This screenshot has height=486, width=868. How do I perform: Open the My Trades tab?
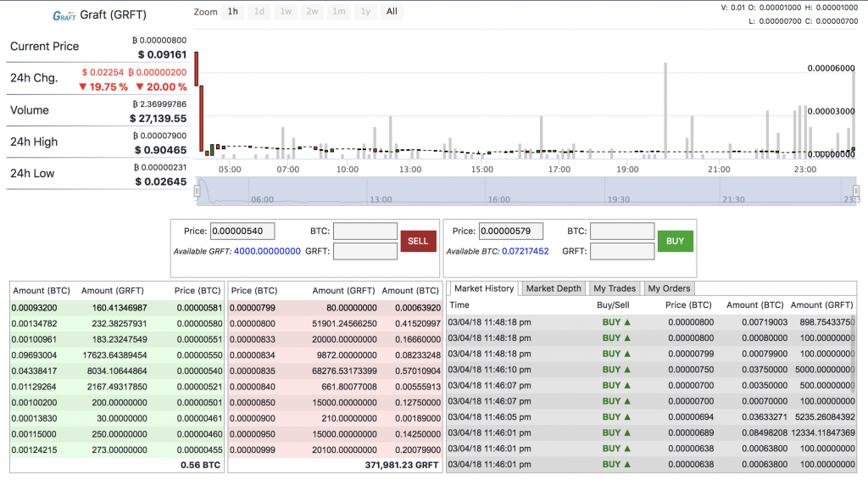point(615,288)
